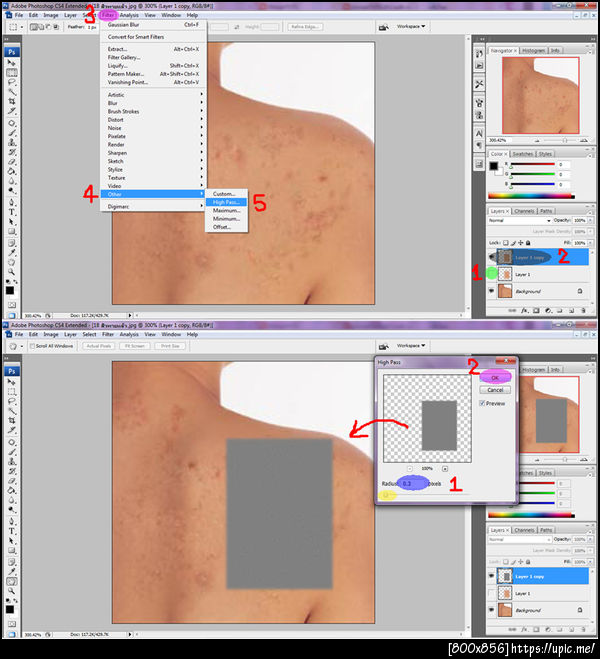
Task: Choose the Zoom tool in the upper window's toolbox
Action: click(11, 272)
